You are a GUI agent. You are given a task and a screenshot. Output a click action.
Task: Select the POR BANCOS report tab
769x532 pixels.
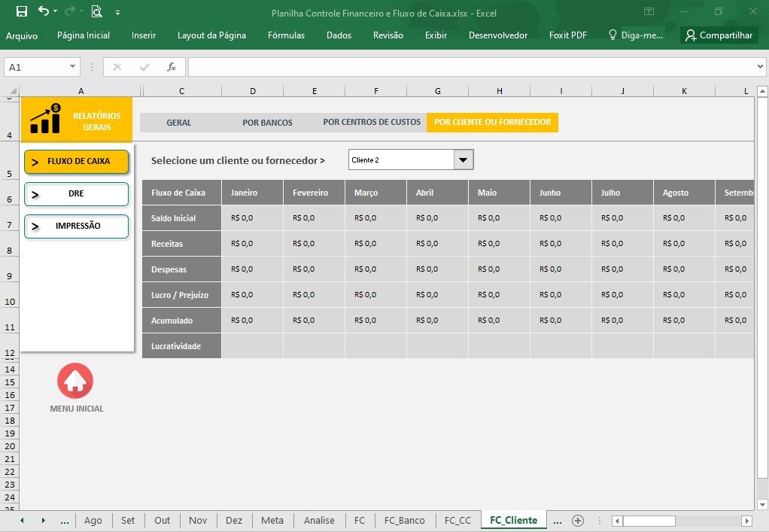(267, 123)
